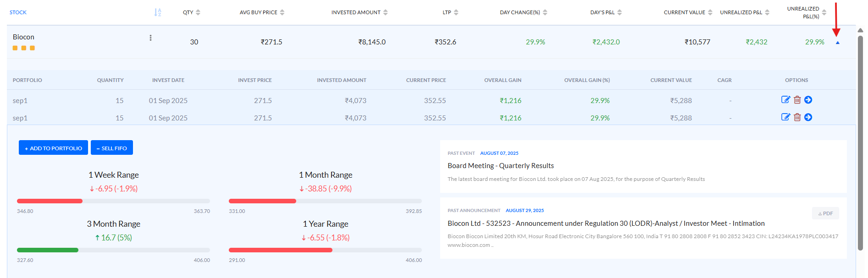
Task: Sort by the UNREALIZED P&L arrows
Action: point(768,12)
